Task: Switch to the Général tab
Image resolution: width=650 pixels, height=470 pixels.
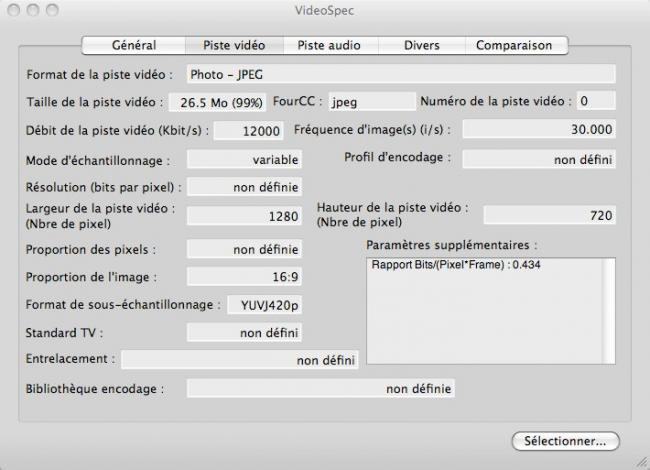Action: (133, 45)
